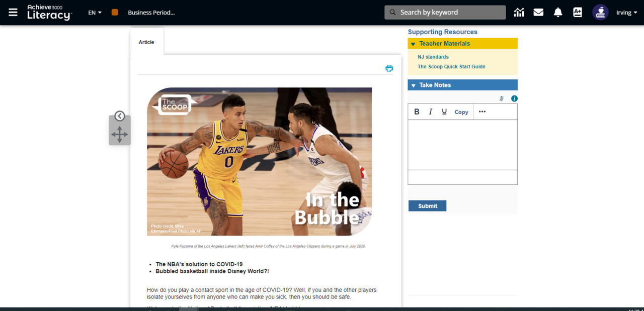Open the mail envelope icon
644x311 pixels.
pyautogui.click(x=538, y=13)
